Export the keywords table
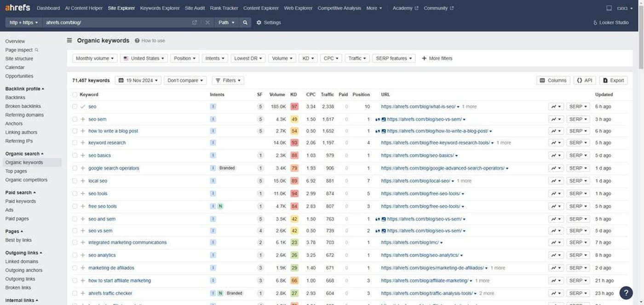This screenshot has height=305, width=644. (x=613, y=80)
